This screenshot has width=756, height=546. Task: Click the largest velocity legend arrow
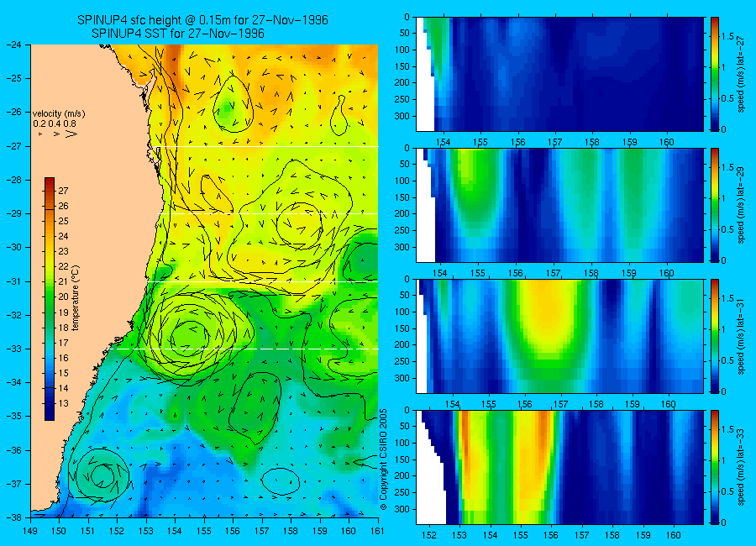click(71, 134)
